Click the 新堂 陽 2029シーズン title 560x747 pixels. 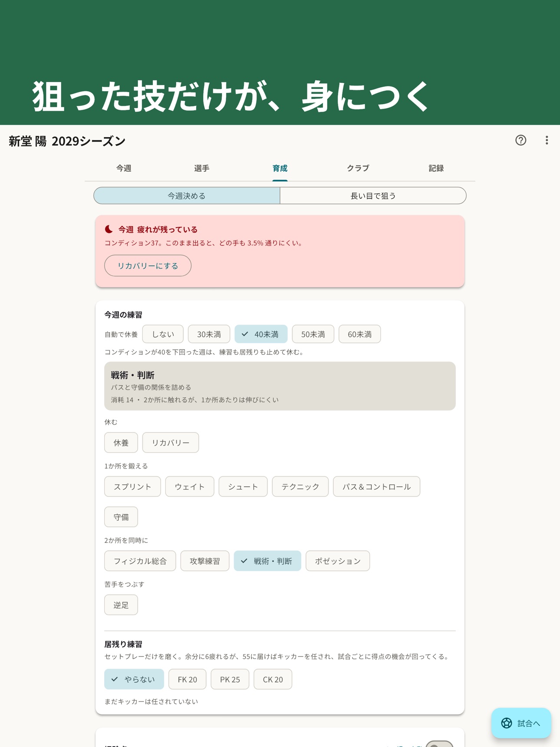[x=67, y=141]
